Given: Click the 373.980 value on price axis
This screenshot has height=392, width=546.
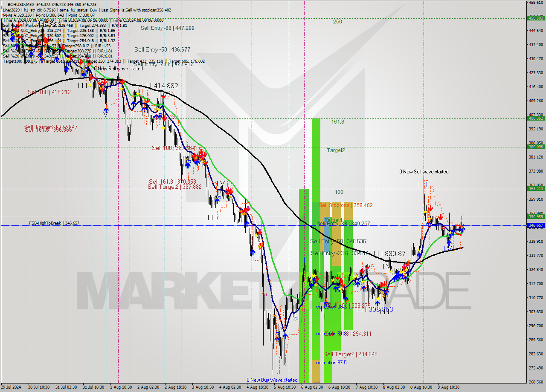Looking at the screenshot, I should (536, 171).
